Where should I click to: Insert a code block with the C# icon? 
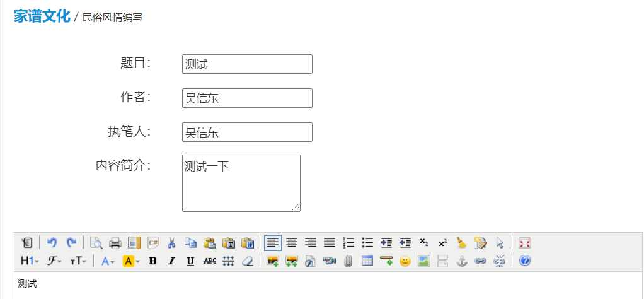[153, 243]
